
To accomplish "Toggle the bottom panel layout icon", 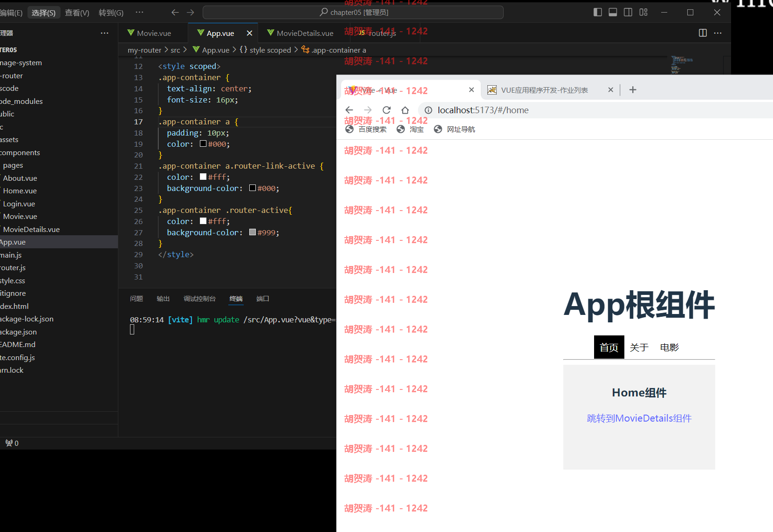I will click(613, 13).
